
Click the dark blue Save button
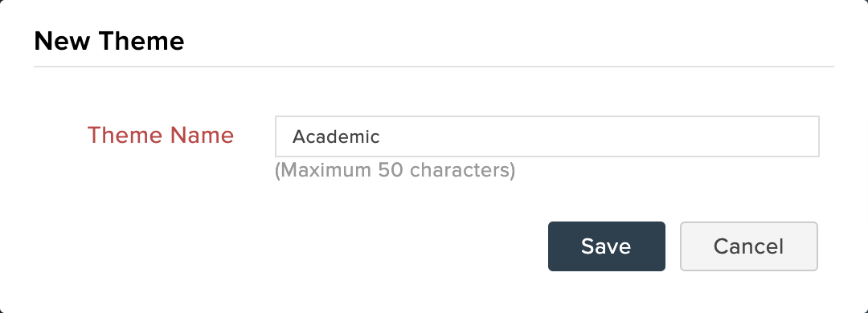tap(607, 246)
